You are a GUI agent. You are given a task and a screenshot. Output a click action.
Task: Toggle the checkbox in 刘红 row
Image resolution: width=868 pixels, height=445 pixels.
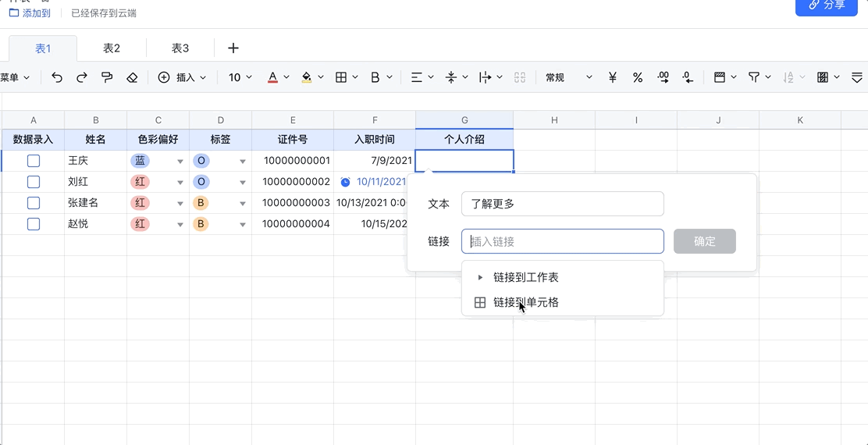pos(34,182)
